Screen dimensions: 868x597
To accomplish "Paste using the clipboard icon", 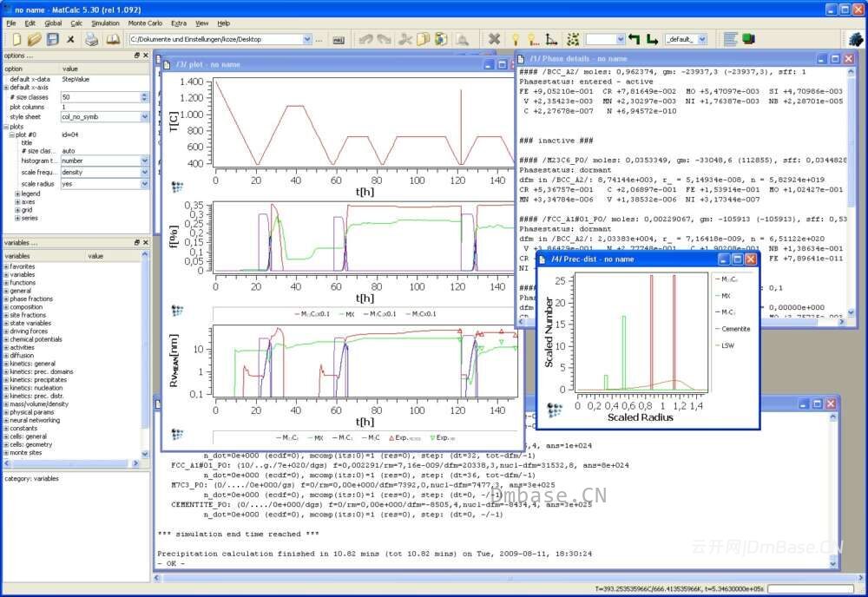I will tap(442, 39).
